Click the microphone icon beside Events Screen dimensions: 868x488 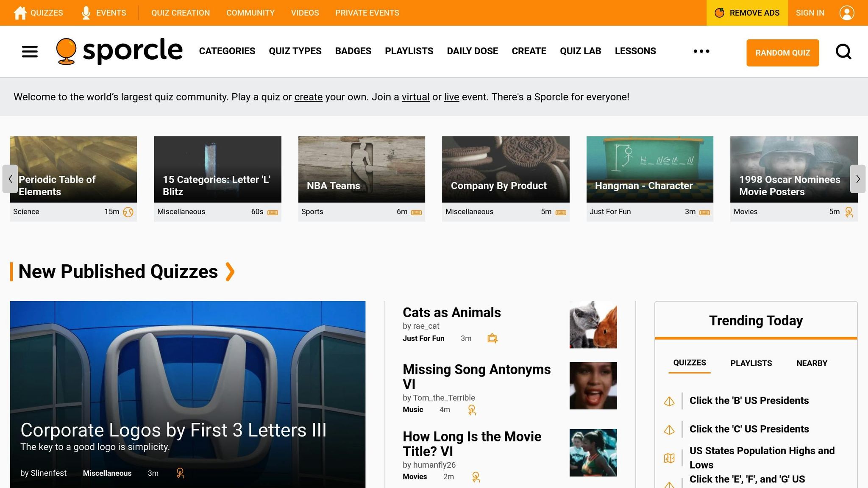pos(86,13)
